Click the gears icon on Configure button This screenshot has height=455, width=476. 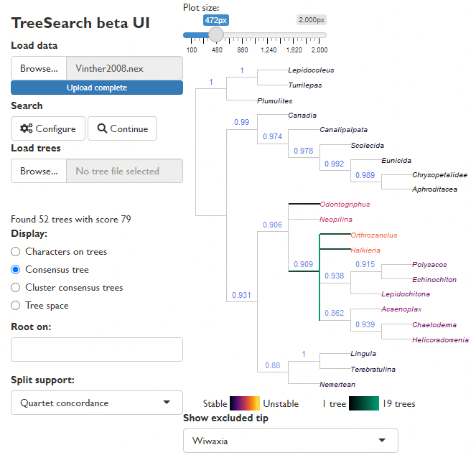click(x=26, y=128)
